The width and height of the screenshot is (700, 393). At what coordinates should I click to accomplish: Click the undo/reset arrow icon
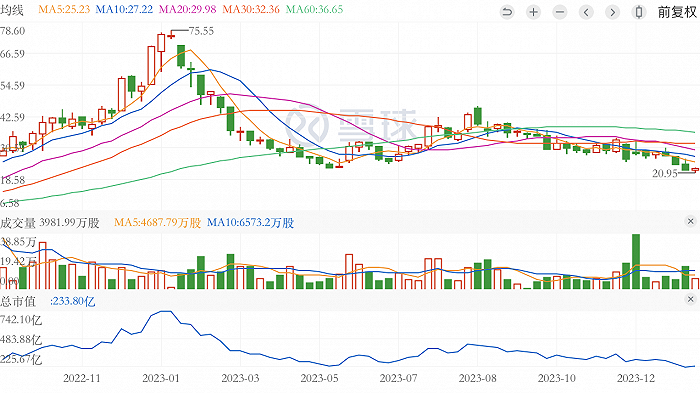[x=507, y=12]
